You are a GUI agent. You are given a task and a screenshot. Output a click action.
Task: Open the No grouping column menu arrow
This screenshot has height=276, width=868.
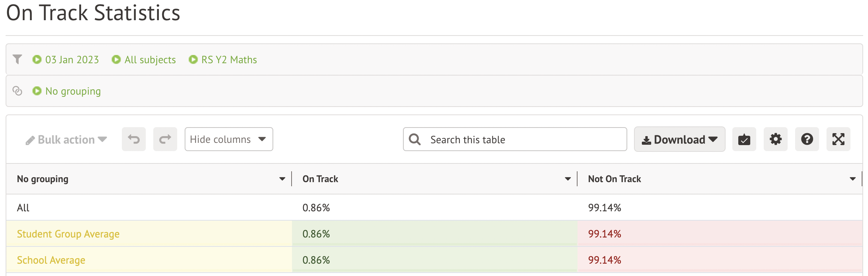[x=282, y=179]
